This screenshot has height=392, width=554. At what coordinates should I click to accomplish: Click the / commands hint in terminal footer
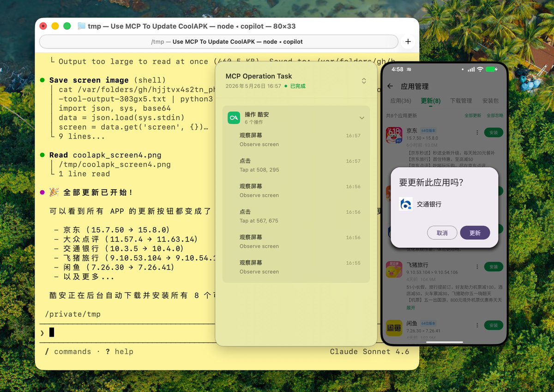pyautogui.click(x=68, y=352)
